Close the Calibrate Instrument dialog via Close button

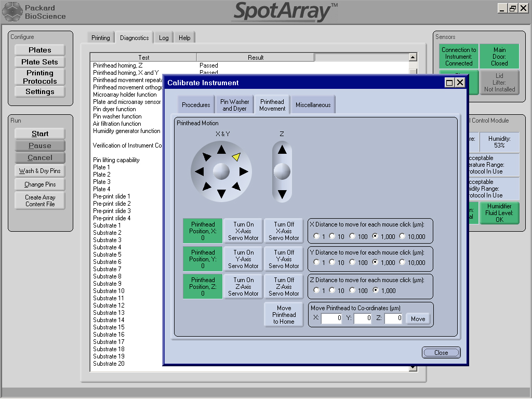pos(441,353)
